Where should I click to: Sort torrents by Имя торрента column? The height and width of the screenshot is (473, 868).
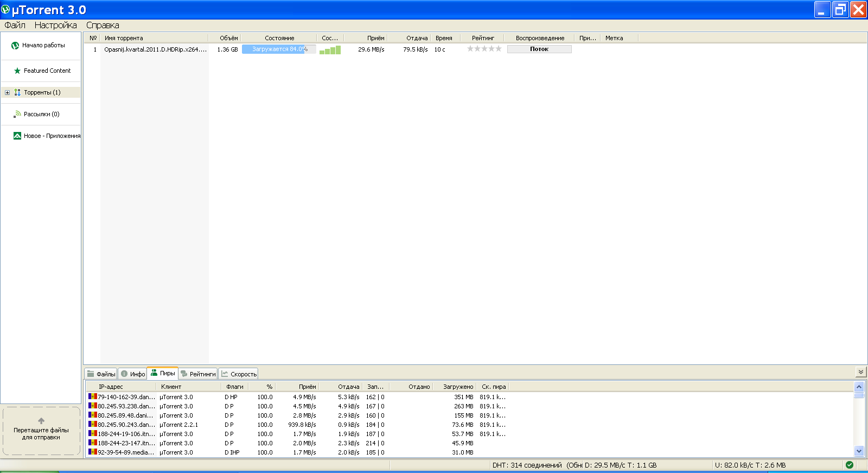pos(155,38)
